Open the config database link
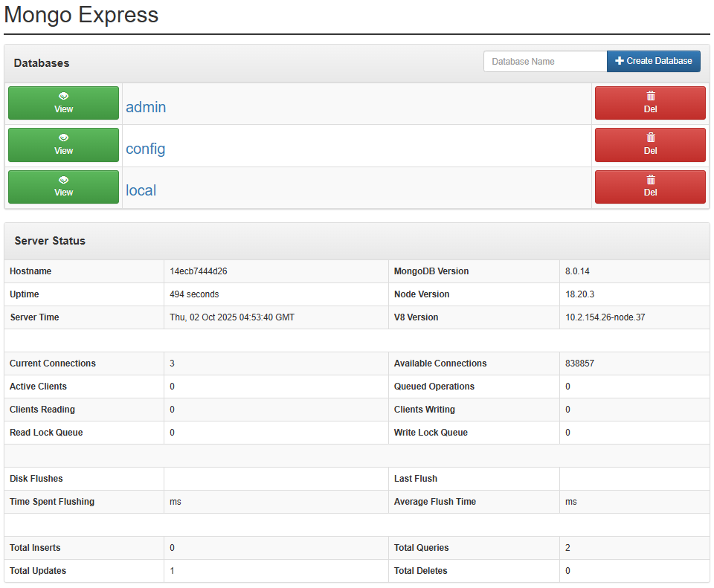Image resolution: width=714 pixels, height=588 pixels. (x=146, y=149)
